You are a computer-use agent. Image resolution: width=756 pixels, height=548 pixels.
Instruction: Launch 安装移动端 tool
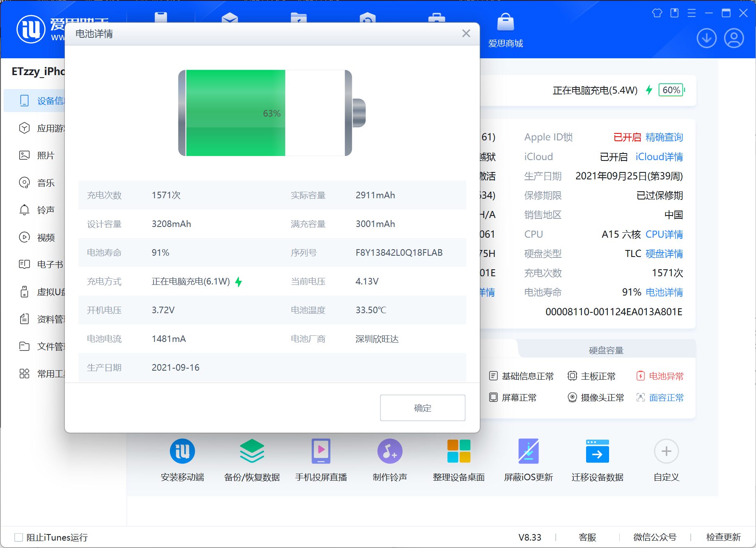pos(182,460)
